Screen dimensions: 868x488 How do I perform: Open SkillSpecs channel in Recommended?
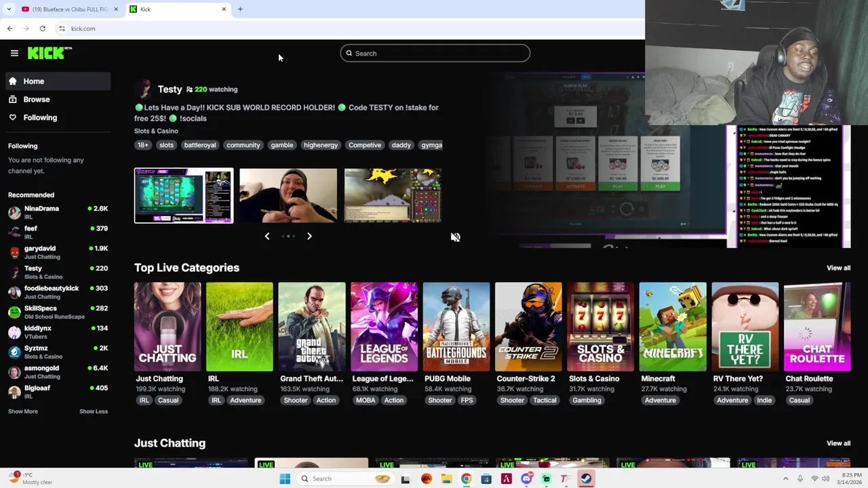pyautogui.click(x=58, y=312)
